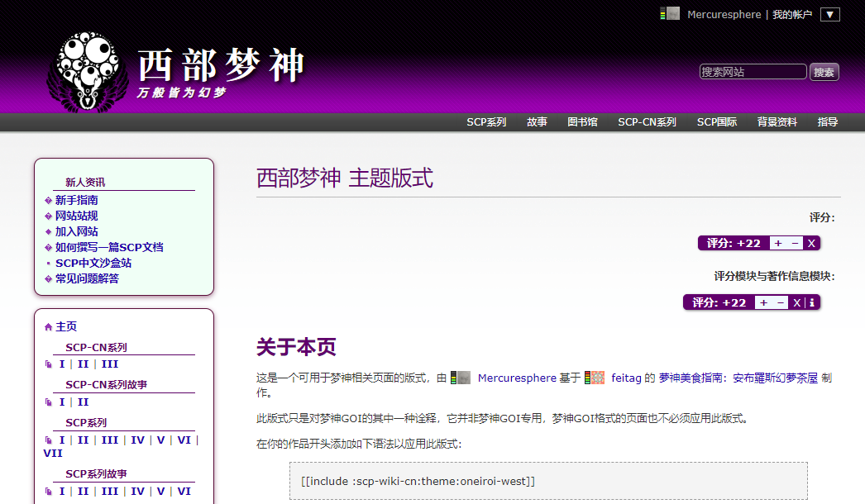The height and width of the screenshot is (504, 865).
Task: Expand the account dropdown arrow at top right
Action: click(x=830, y=14)
